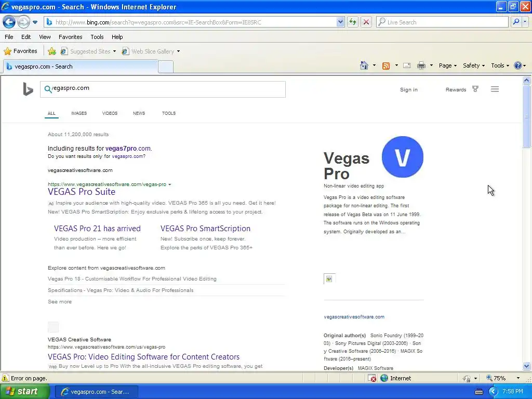532x399 pixels.
Task: Go back with the Back arrow button
Action: (9, 22)
